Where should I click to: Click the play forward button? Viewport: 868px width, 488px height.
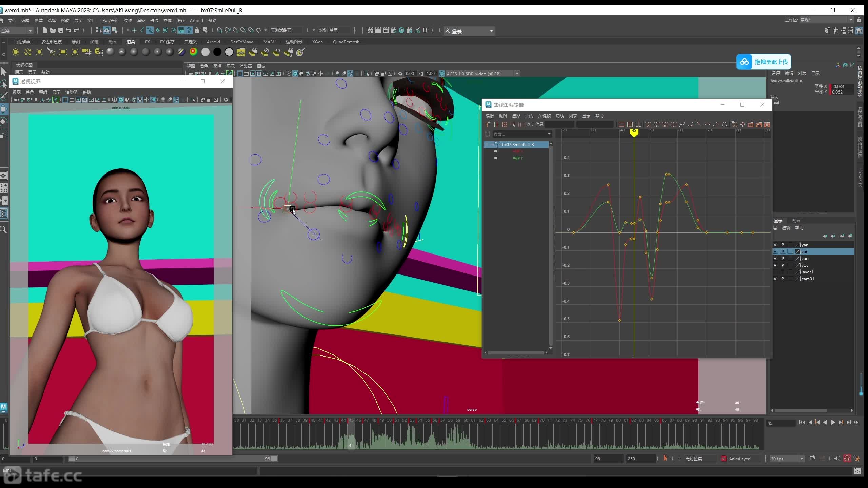tap(833, 422)
